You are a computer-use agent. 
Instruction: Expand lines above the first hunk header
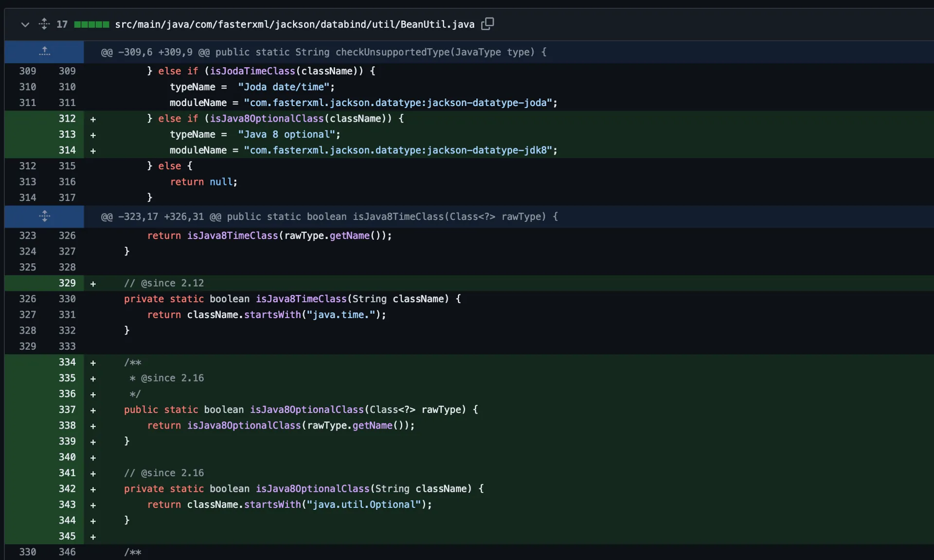coord(44,52)
